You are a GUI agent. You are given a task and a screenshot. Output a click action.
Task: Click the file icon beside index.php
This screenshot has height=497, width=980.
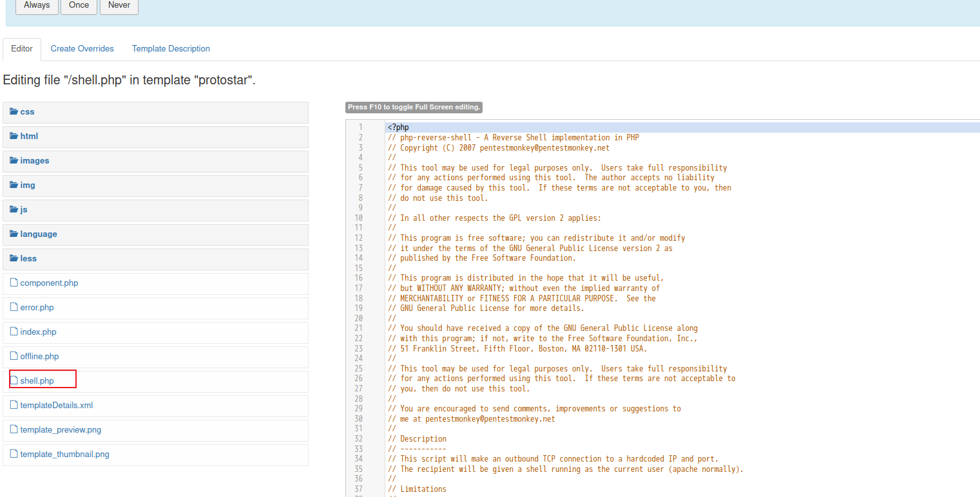pos(14,332)
